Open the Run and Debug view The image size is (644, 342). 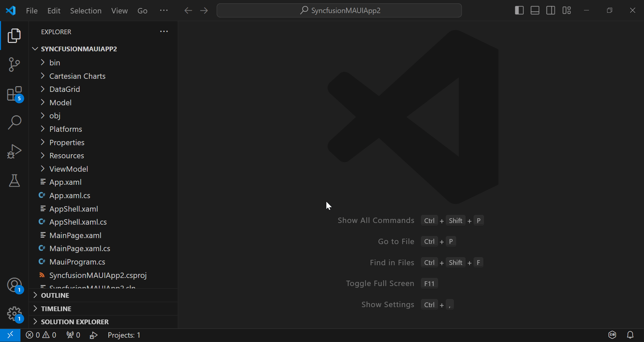(14, 151)
